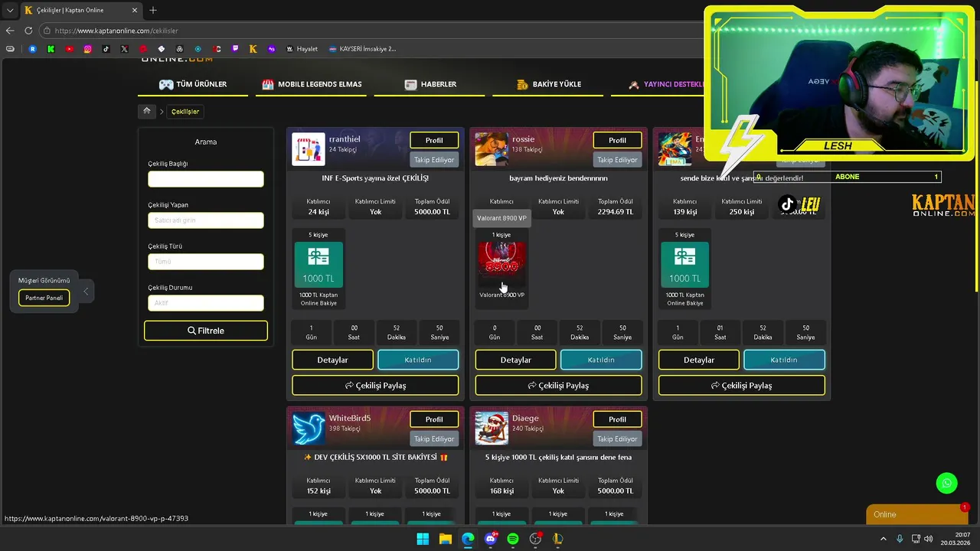
Task: Click Profil on rranthiel's card
Action: pyautogui.click(x=434, y=140)
